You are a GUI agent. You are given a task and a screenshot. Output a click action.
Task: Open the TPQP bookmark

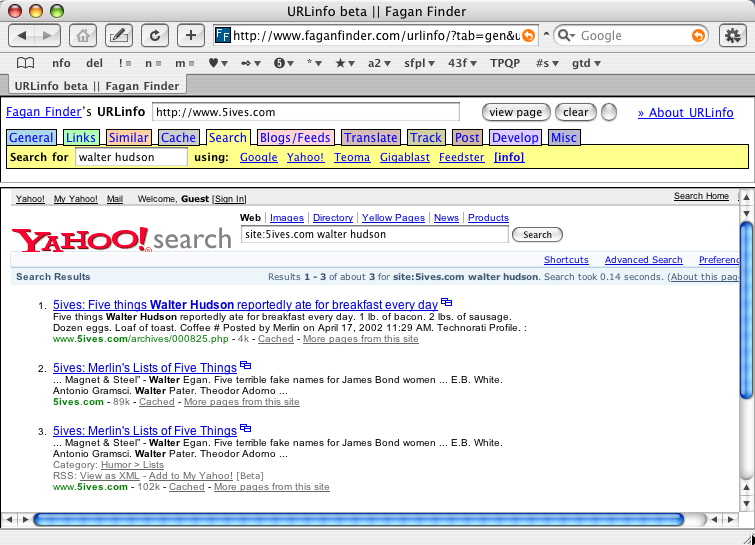click(505, 63)
